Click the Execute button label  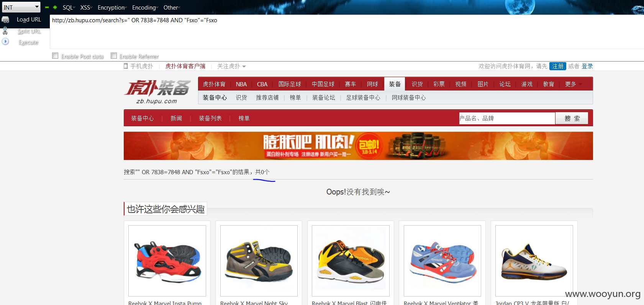tap(28, 42)
